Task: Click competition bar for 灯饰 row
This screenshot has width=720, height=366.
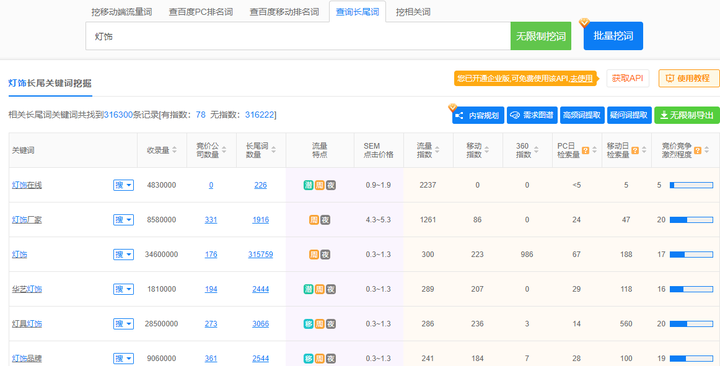Action: click(x=691, y=254)
